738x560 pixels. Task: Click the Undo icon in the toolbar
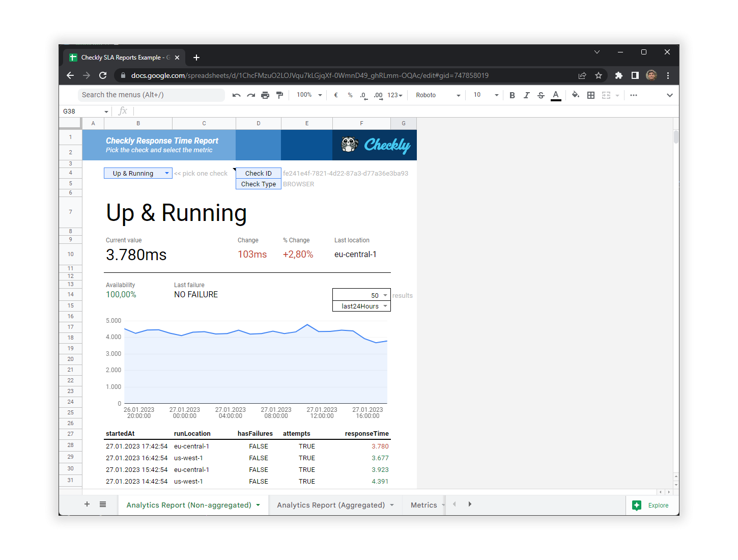236,95
